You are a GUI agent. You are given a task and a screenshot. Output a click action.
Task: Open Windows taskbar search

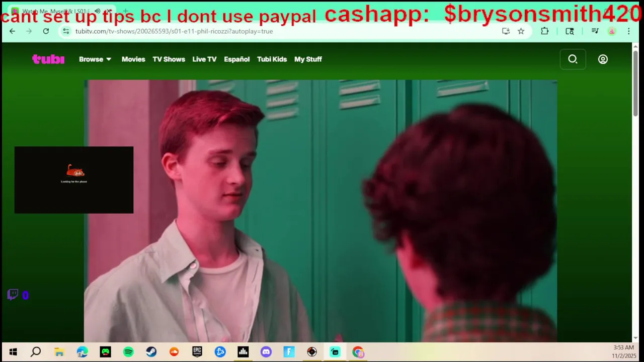pyautogui.click(x=36, y=352)
